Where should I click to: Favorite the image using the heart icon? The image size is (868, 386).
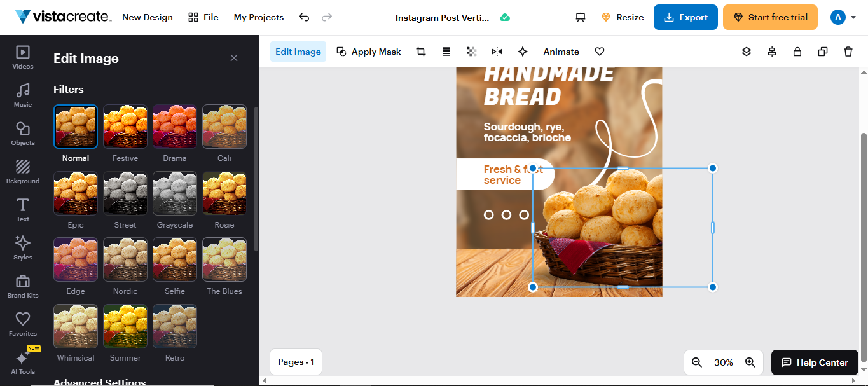coord(599,51)
